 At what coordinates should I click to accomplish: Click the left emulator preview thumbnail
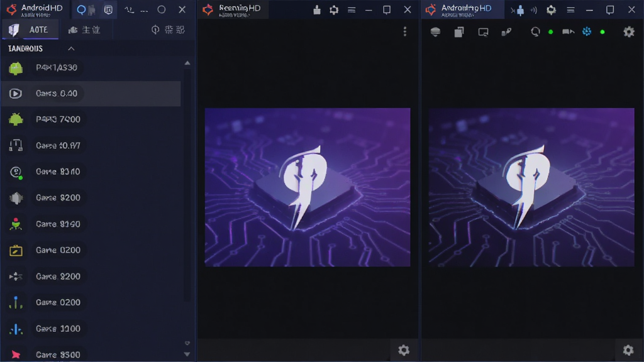point(308,187)
